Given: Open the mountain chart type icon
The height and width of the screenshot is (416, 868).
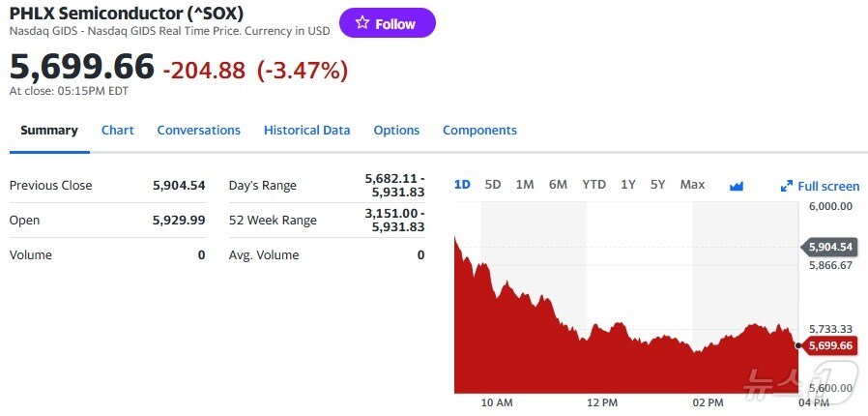Looking at the screenshot, I should (737, 185).
